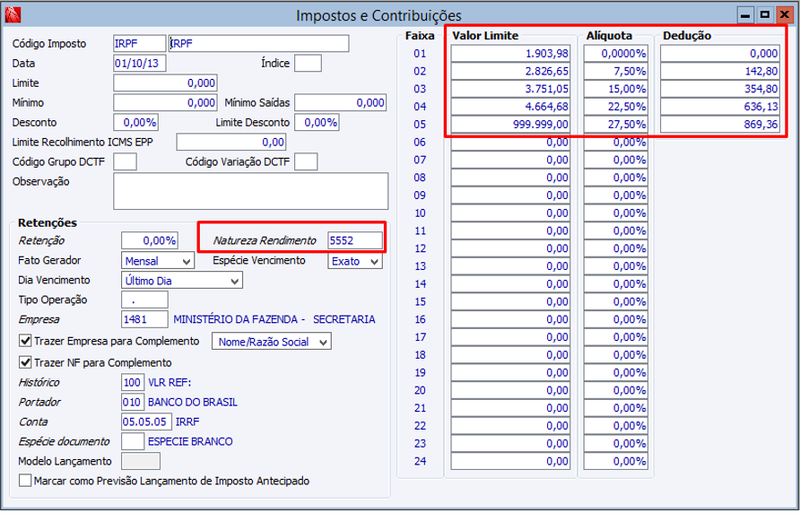The width and height of the screenshot is (800, 513).
Task: Enable Marcar como Previsão Lançamento de Imposto Antecipado
Action: click(x=25, y=481)
